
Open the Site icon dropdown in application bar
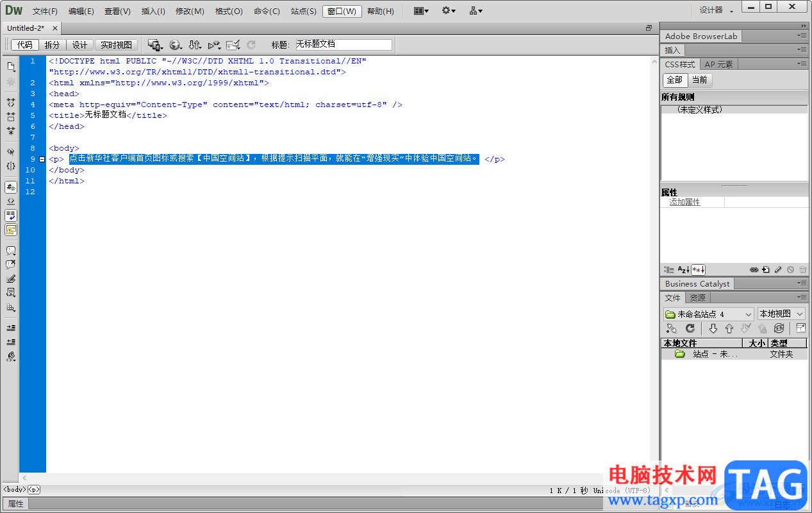(476, 11)
